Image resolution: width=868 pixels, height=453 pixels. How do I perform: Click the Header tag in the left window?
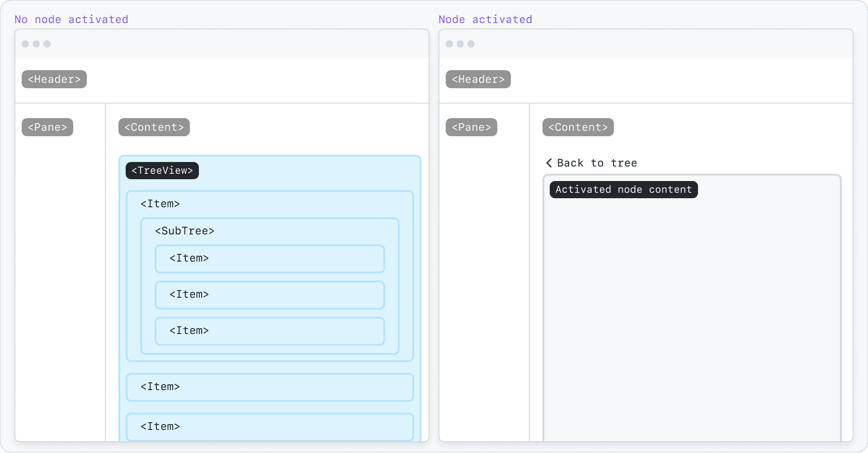click(54, 79)
